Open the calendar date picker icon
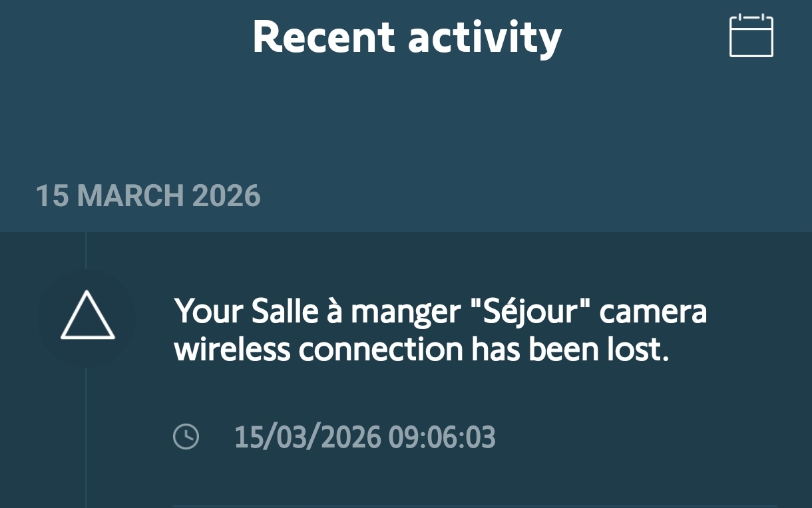Viewport: 812px width, 508px height. [751, 36]
